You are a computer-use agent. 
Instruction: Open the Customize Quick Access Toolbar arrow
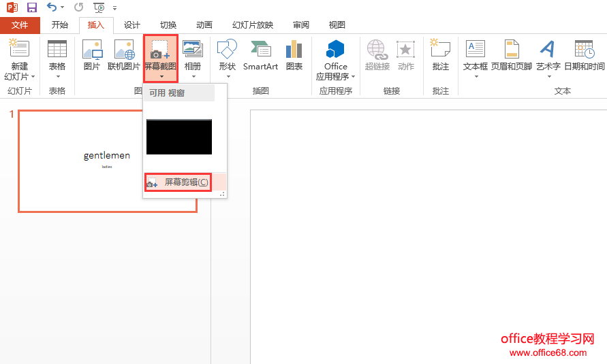(114, 7)
